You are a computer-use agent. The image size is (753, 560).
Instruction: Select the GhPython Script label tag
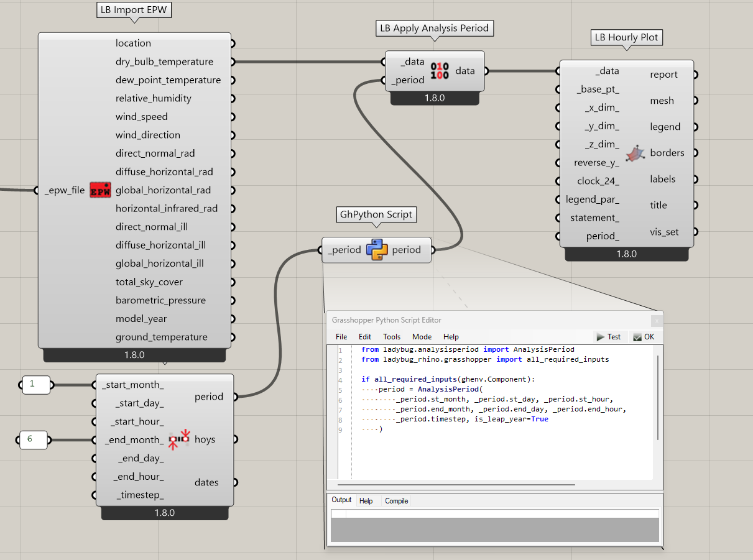376,214
